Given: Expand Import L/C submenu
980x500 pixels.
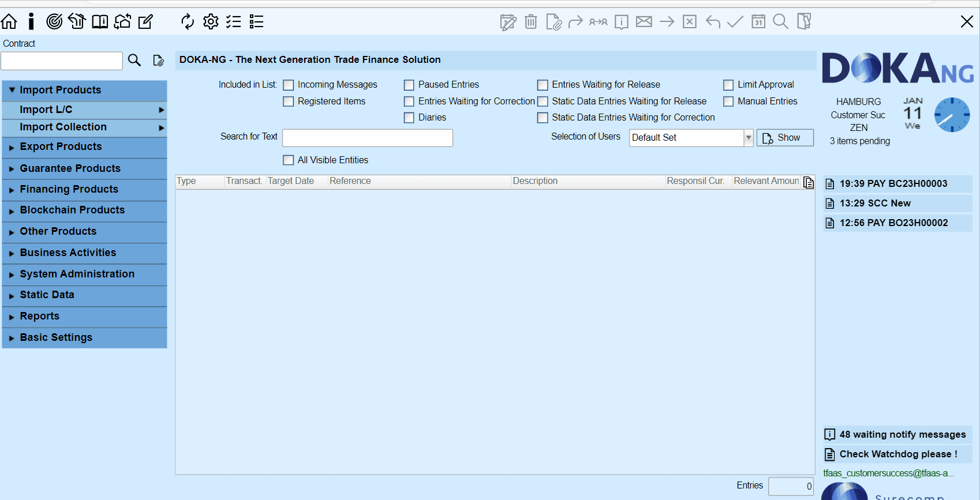Looking at the screenshot, I should pos(85,110).
